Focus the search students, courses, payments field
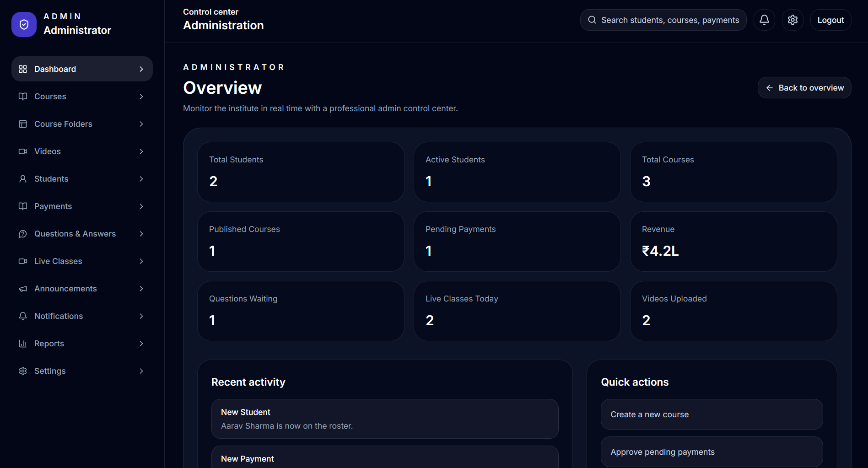 click(663, 20)
